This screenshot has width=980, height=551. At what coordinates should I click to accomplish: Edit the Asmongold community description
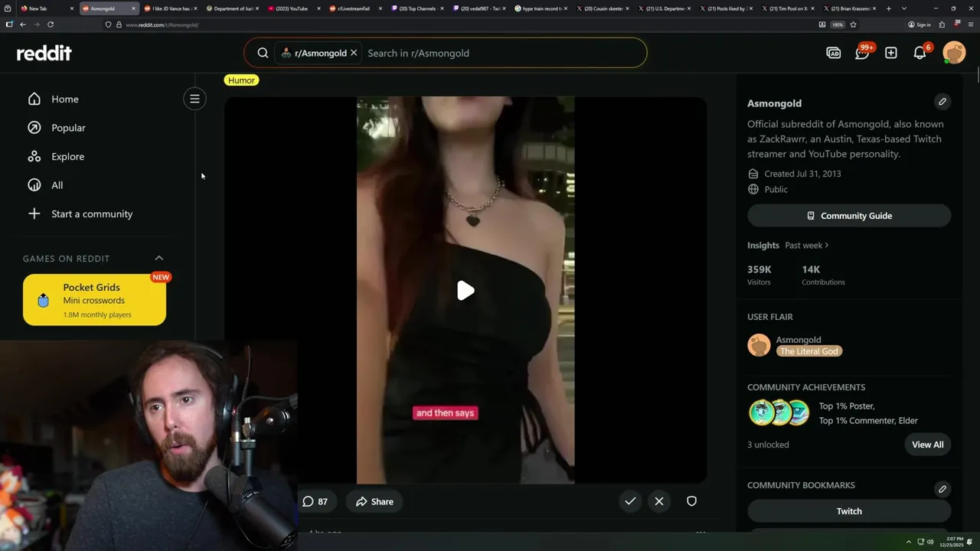pyautogui.click(x=942, y=101)
